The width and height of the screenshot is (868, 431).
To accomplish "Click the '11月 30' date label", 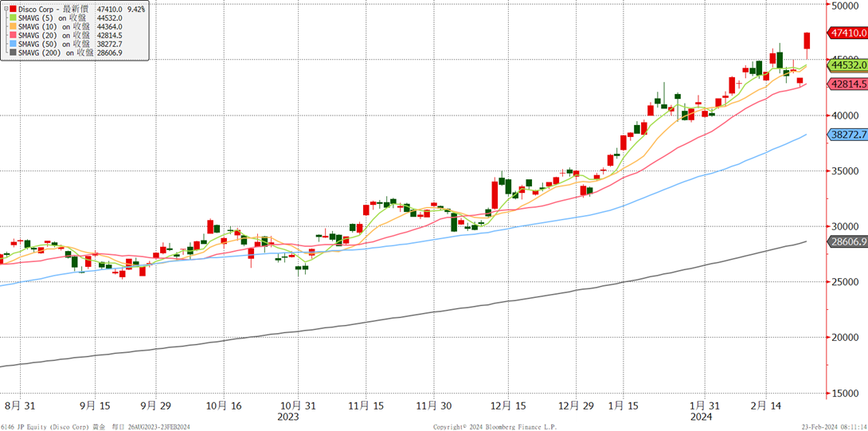I will [433, 406].
